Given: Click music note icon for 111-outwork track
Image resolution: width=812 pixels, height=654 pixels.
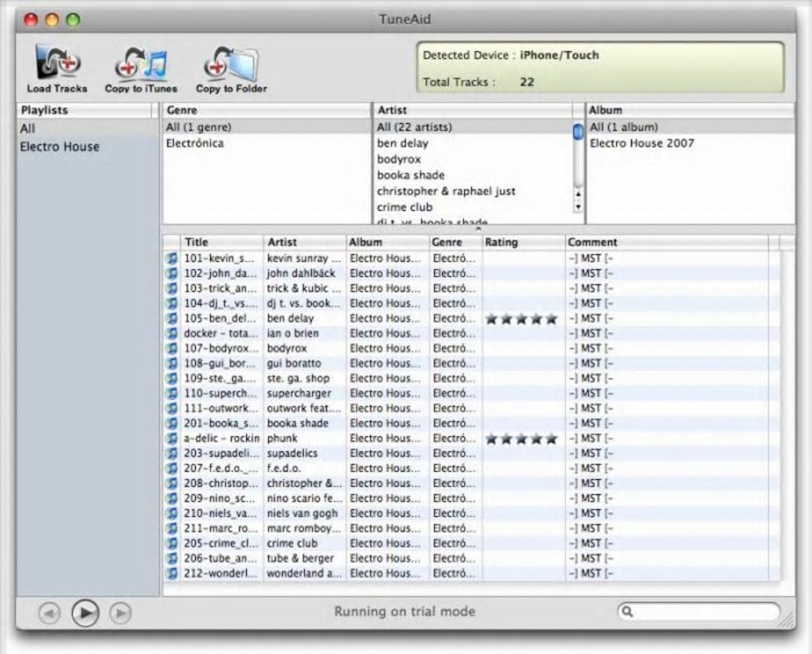Looking at the screenshot, I should [171, 408].
